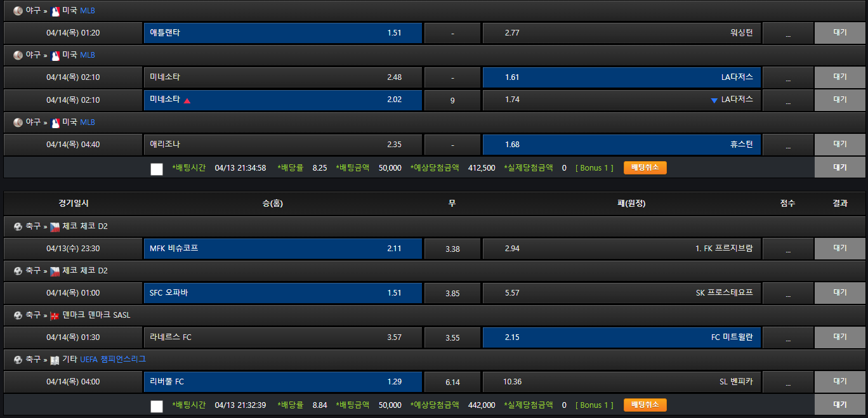Click the league icon beside 기타 UEFA 챔피언스리그
Screen dimensions: 868x418
point(55,360)
